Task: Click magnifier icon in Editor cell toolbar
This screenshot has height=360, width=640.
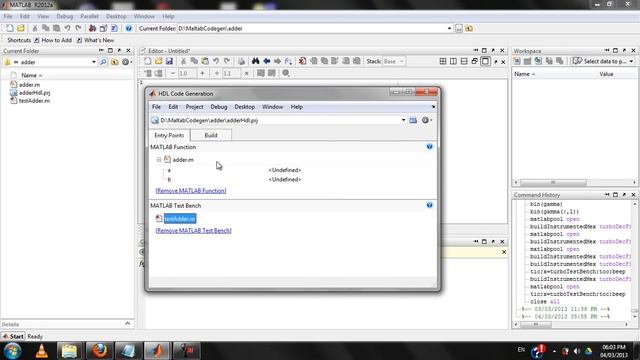Action: pos(286,73)
